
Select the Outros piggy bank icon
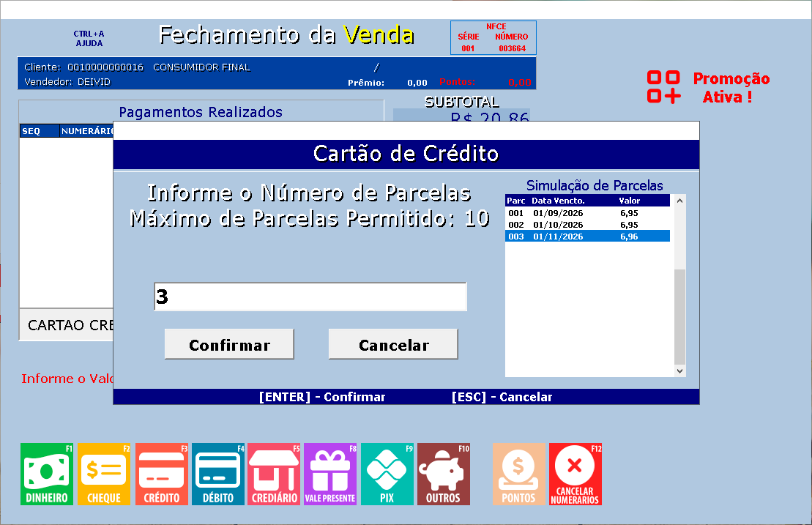[443, 474]
